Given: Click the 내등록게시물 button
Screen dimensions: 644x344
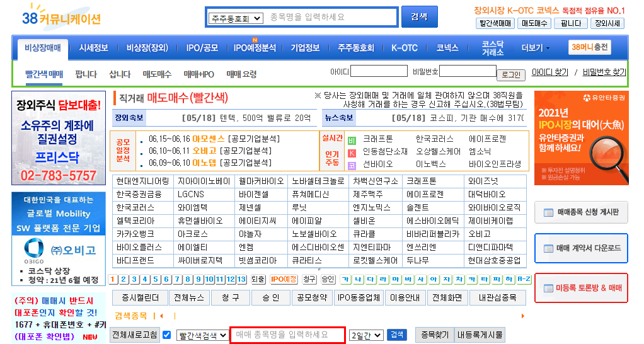Looking at the screenshot, I should 480,335.
